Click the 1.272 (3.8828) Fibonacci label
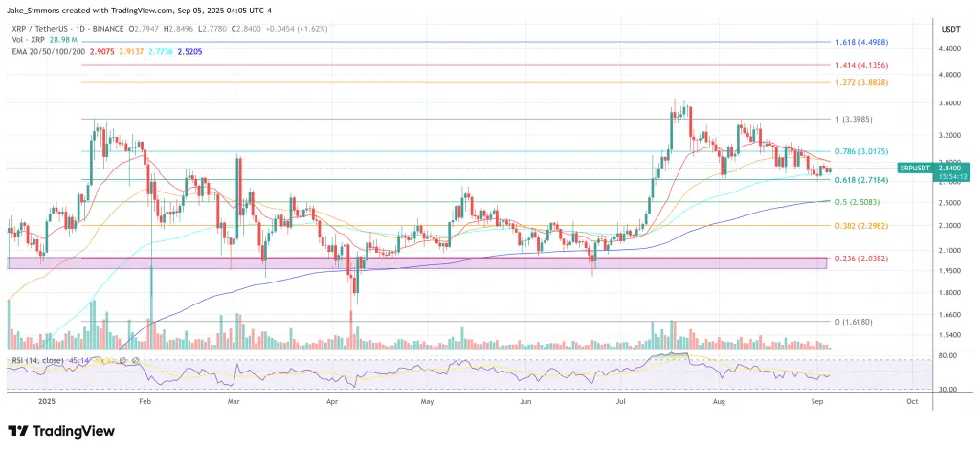980x451 pixels. click(x=862, y=82)
